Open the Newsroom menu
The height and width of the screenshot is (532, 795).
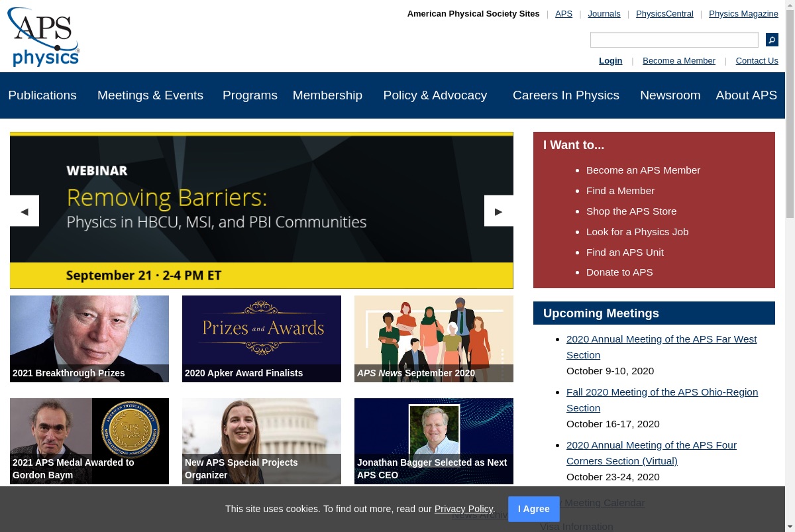click(x=670, y=95)
